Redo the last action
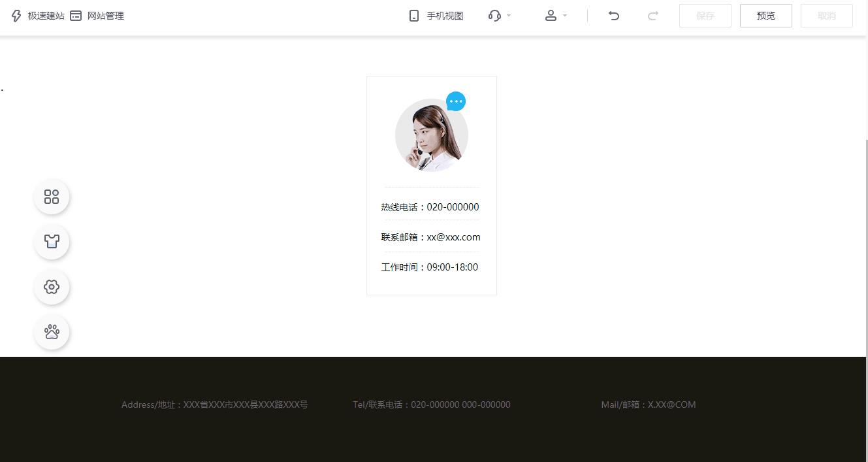 click(652, 16)
